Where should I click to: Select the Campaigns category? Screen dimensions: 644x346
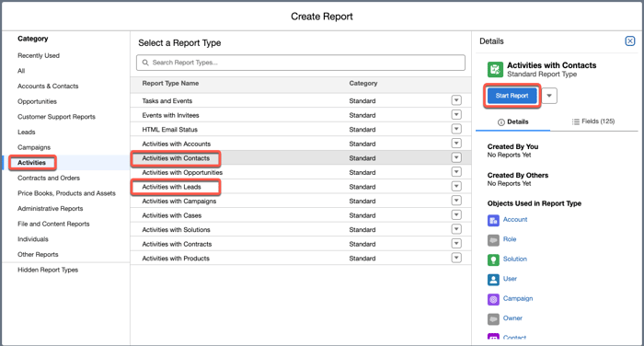(x=34, y=147)
